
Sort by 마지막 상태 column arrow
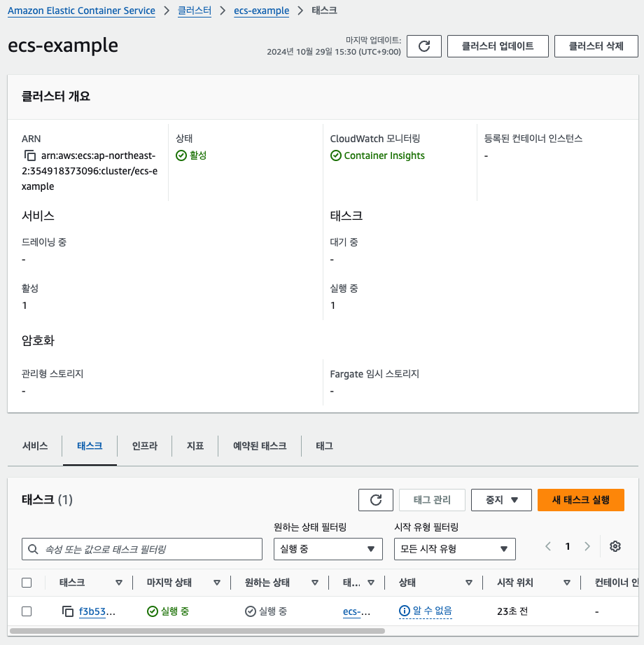tap(217, 583)
